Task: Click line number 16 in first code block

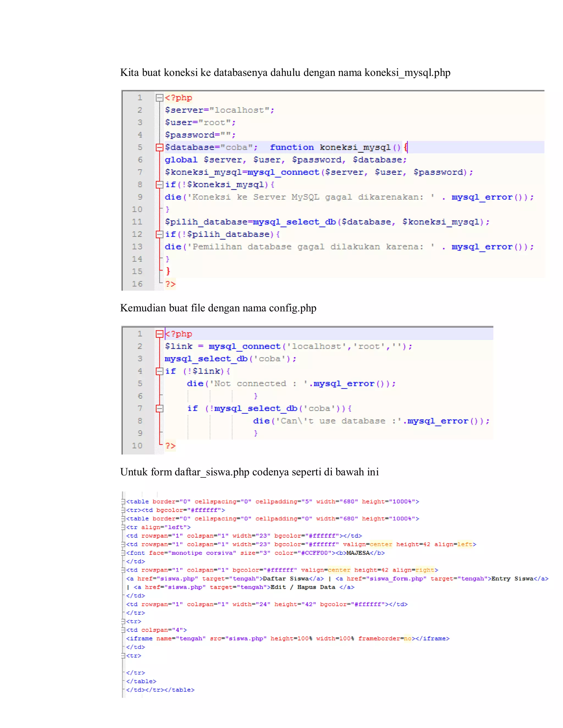Action: coord(137,284)
